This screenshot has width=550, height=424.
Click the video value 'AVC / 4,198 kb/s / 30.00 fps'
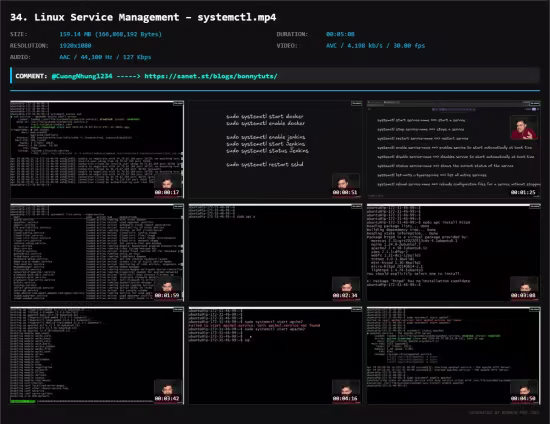375,46
